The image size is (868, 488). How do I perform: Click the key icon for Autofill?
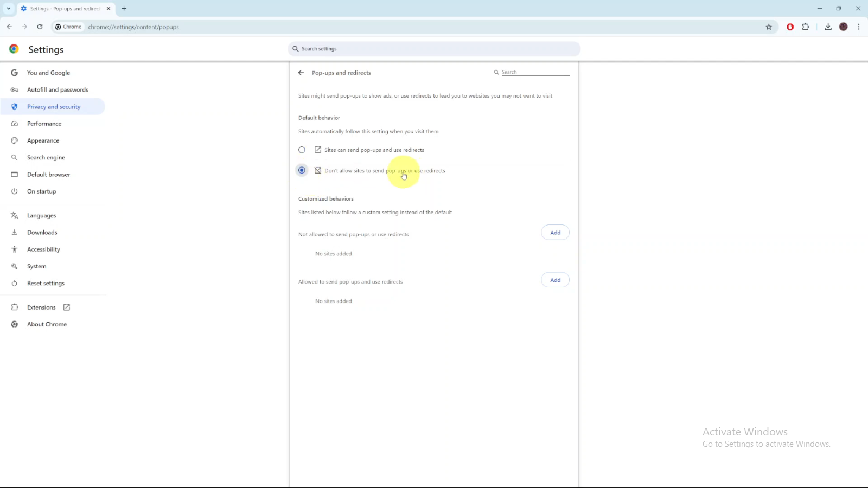(15, 90)
